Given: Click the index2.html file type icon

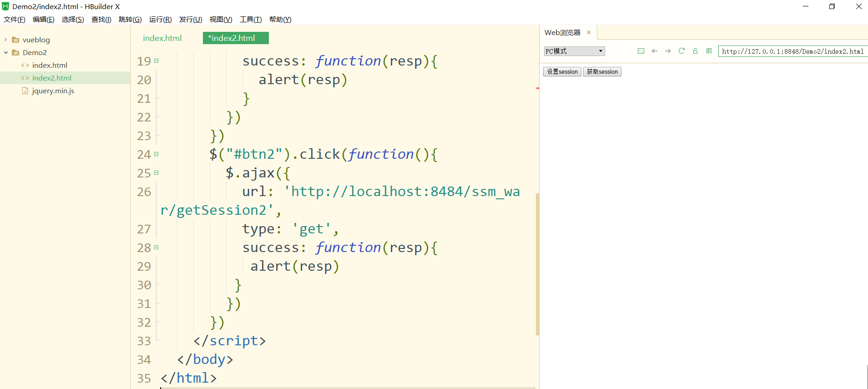Looking at the screenshot, I should coord(25,78).
